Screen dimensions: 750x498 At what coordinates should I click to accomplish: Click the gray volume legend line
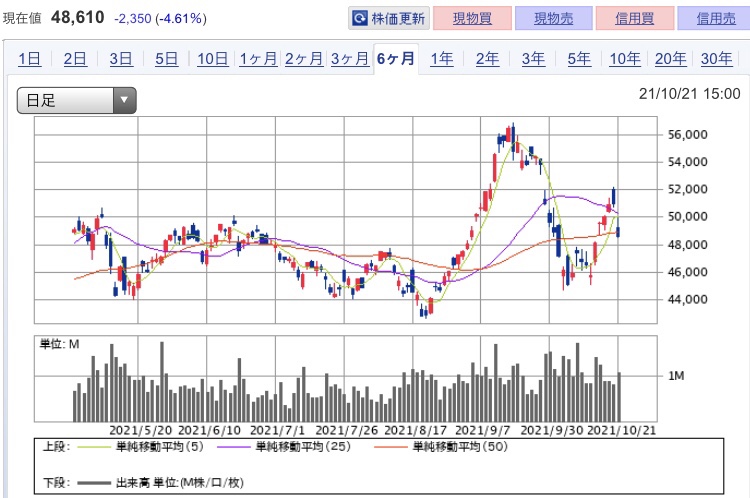click(x=94, y=483)
